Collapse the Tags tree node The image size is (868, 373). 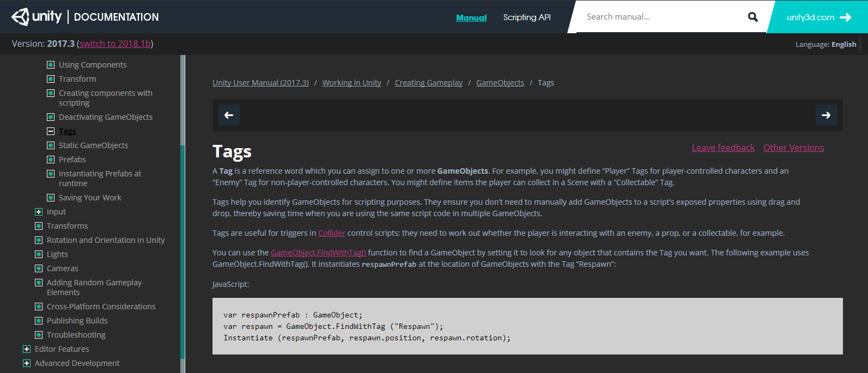(x=51, y=131)
